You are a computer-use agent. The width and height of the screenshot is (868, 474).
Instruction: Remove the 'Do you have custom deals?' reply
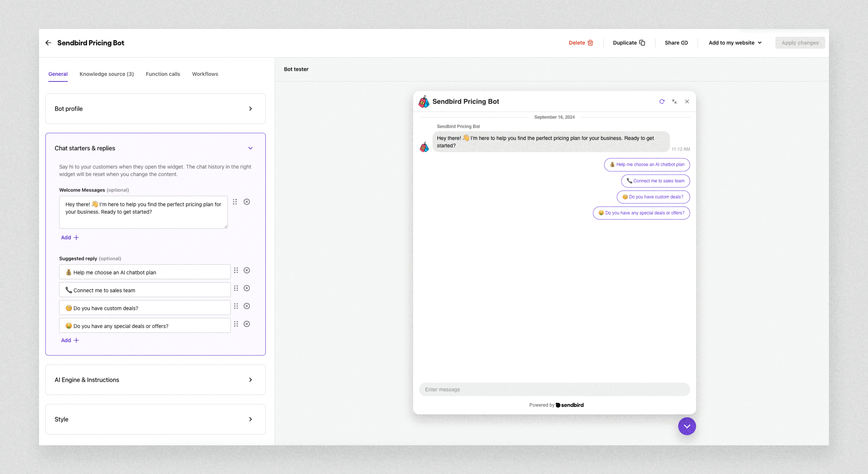point(247,306)
